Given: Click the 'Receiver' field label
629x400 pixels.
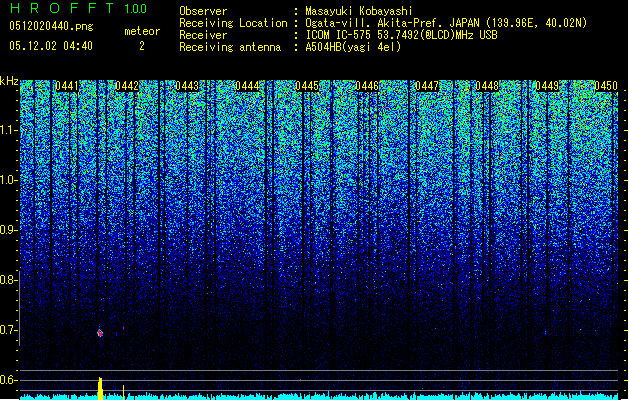Looking at the screenshot, I should tap(203, 35).
